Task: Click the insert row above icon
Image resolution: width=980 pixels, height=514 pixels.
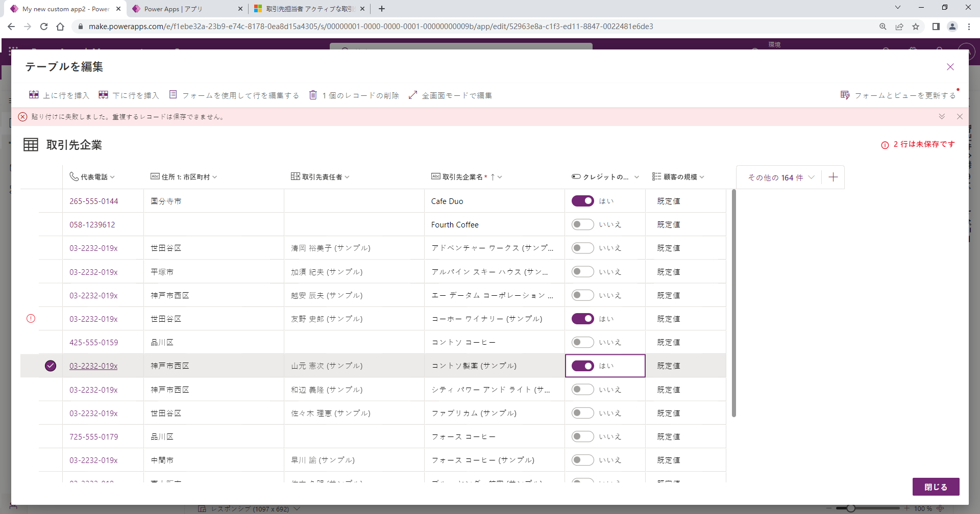Action: coord(34,95)
